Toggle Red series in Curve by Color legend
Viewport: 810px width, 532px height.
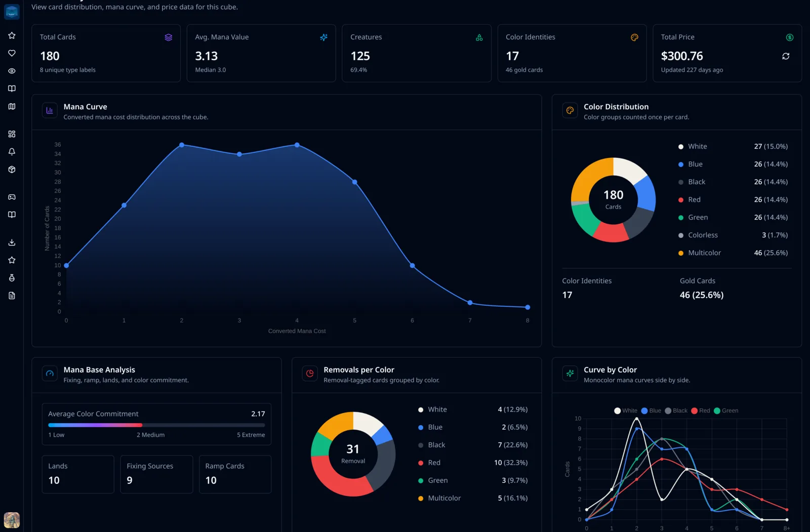(x=701, y=411)
